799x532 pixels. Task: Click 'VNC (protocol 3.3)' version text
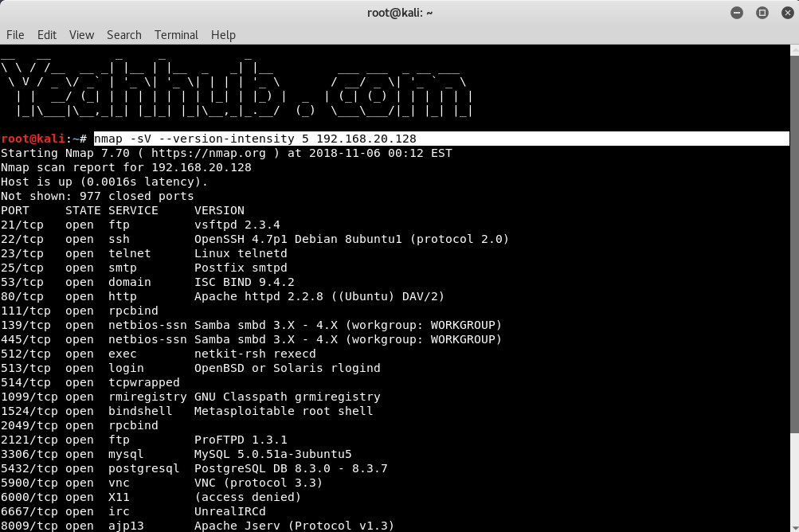coord(258,483)
